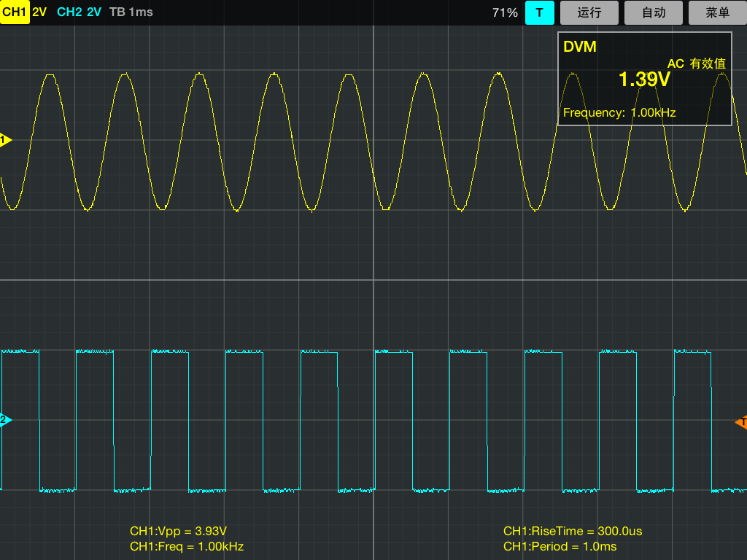
Task: Select the cyan CH2 ground level marker
Action: (6, 420)
